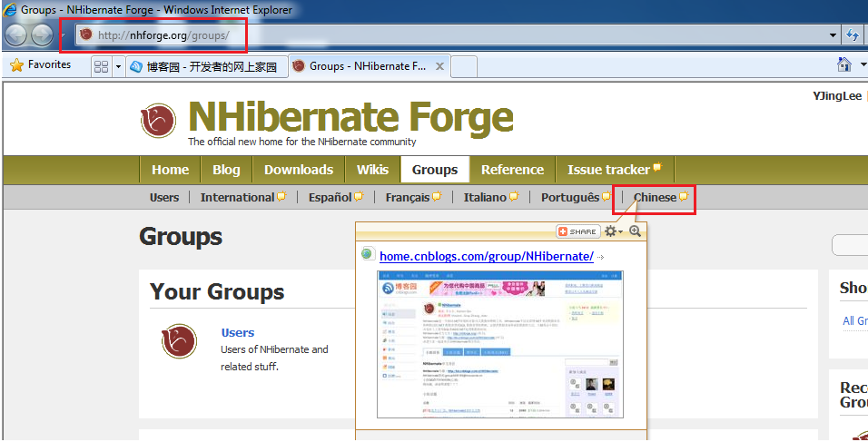Expand the address bar history dropdown arrow
The width and height of the screenshot is (868, 442).
click(x=833, y=35)
